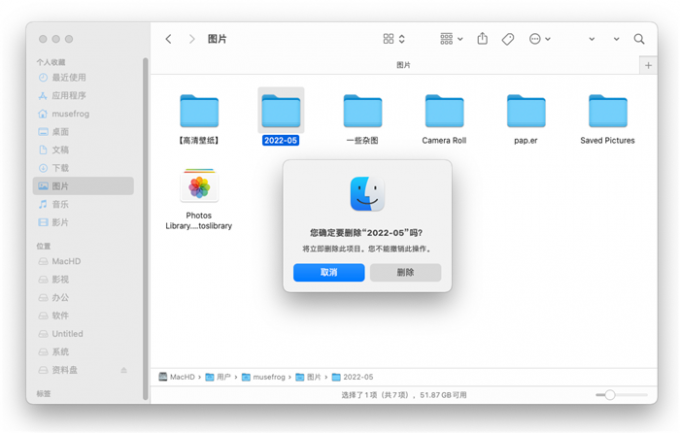680x433 pixels.
Task: Open 最近使用 in sidebar
Action: pyautogui.click(x=83, y=78)
